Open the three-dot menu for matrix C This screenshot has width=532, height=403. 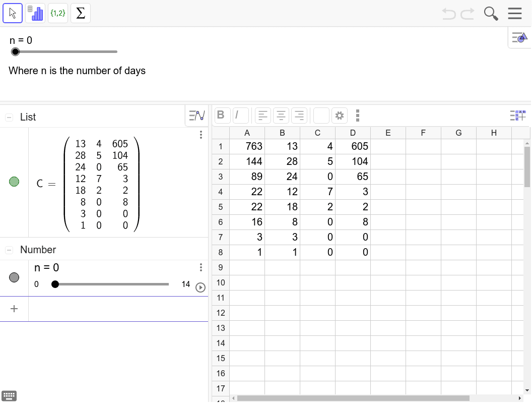pyautogui.click(x=201, y=135)
